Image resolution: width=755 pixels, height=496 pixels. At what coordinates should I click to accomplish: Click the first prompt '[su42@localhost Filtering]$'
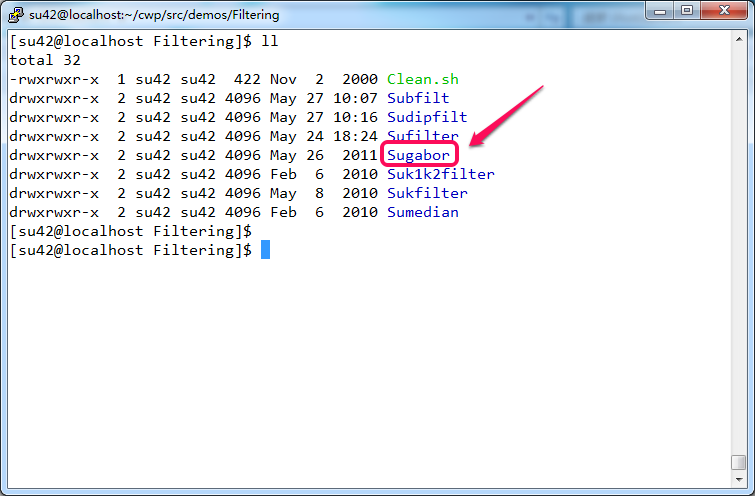[130, 41]
